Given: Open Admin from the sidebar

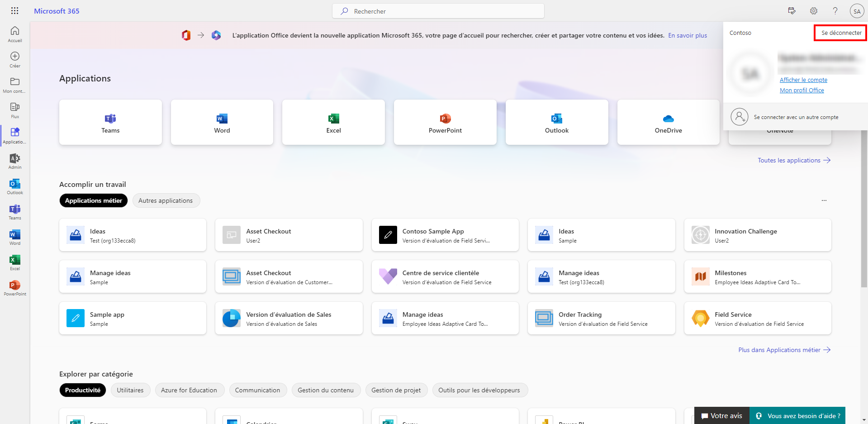Looking at the screenshot, I should 15,161.
